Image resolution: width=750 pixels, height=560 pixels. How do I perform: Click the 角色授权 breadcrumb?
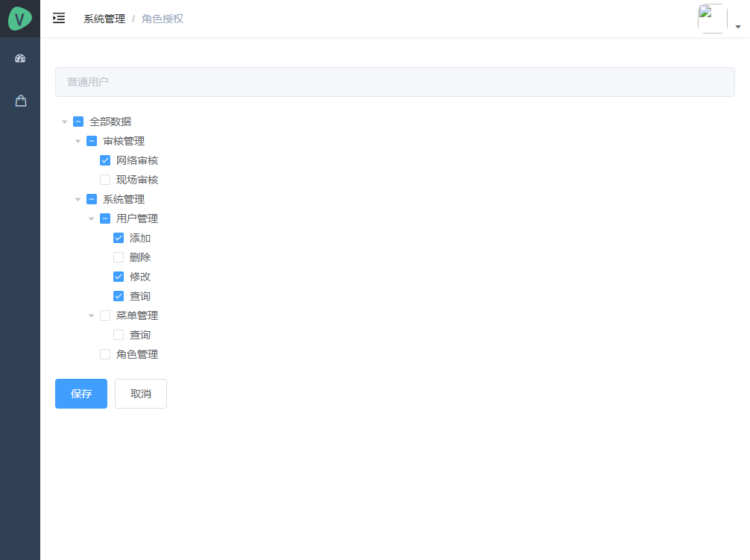coord(163,19)
